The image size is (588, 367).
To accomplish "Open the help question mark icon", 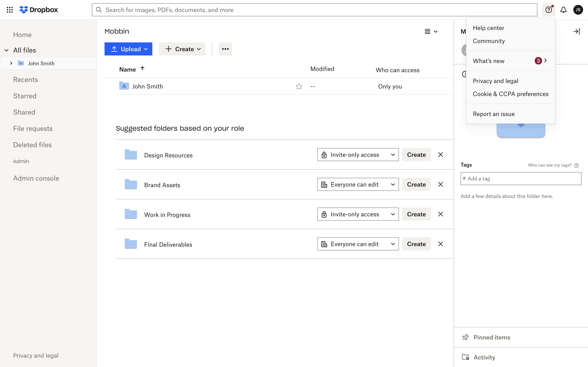I will point(548,10).
